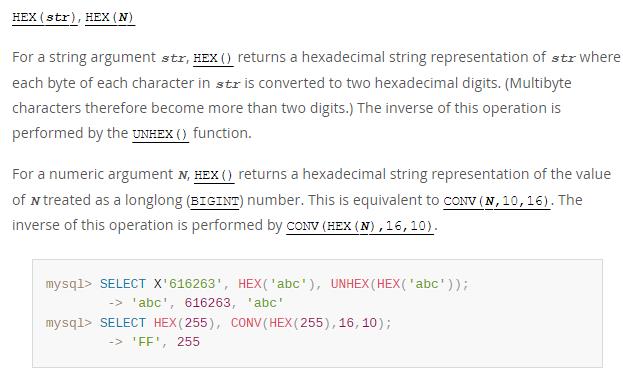623x387 pixels.
Task: Click the result line 'abc', 616263, 'abc'
Action: [207, 303]
